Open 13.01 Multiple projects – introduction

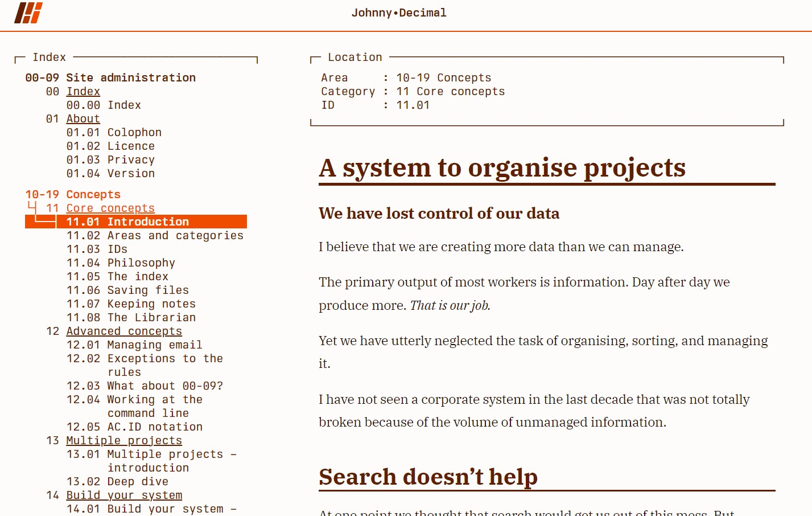click(151, 461)
